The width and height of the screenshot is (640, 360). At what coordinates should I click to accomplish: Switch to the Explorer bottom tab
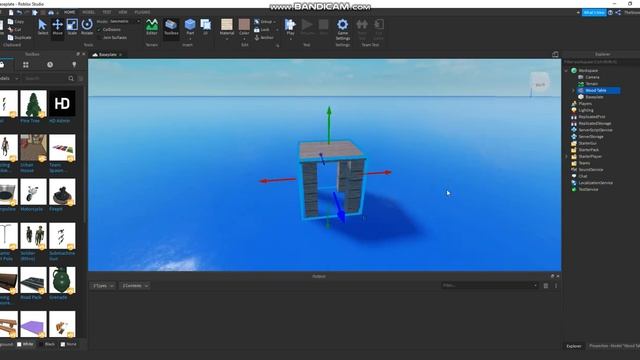point(573,346)
